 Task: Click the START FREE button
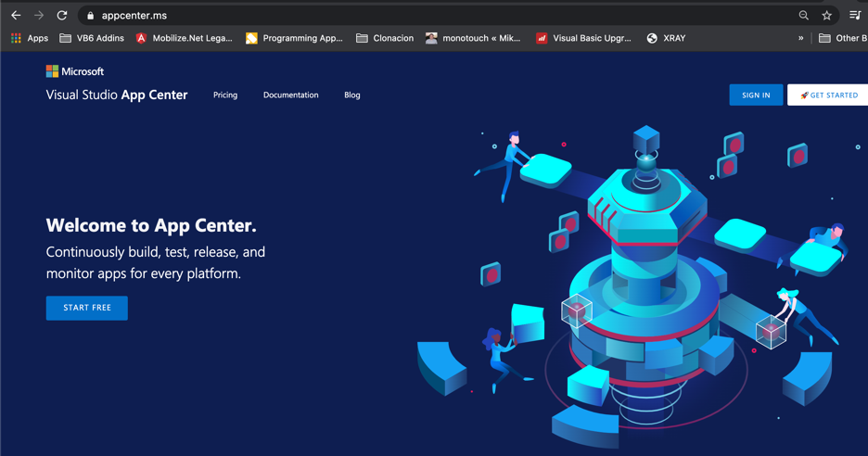point(87,308)
